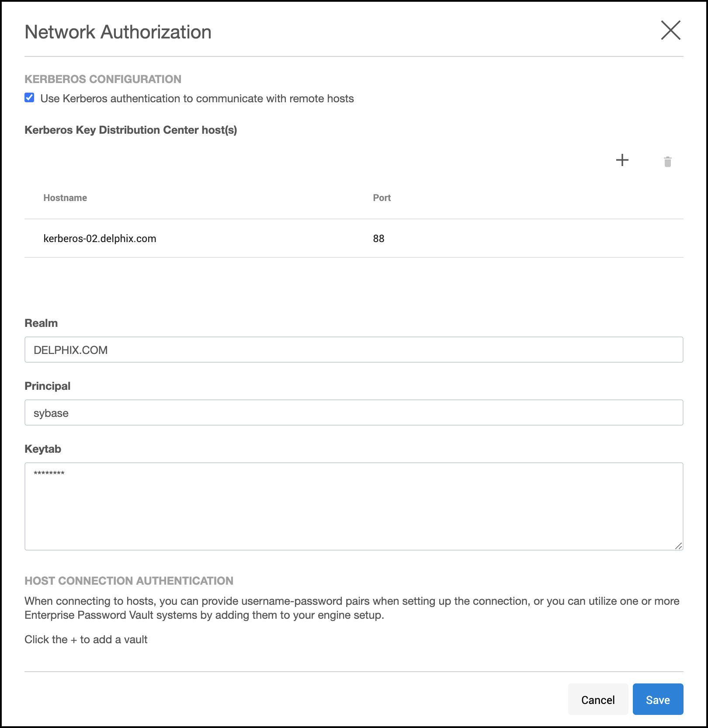Grab the Keytab textarea resize handle
This screenshot has height=728, width=708.
click(678, 546)
